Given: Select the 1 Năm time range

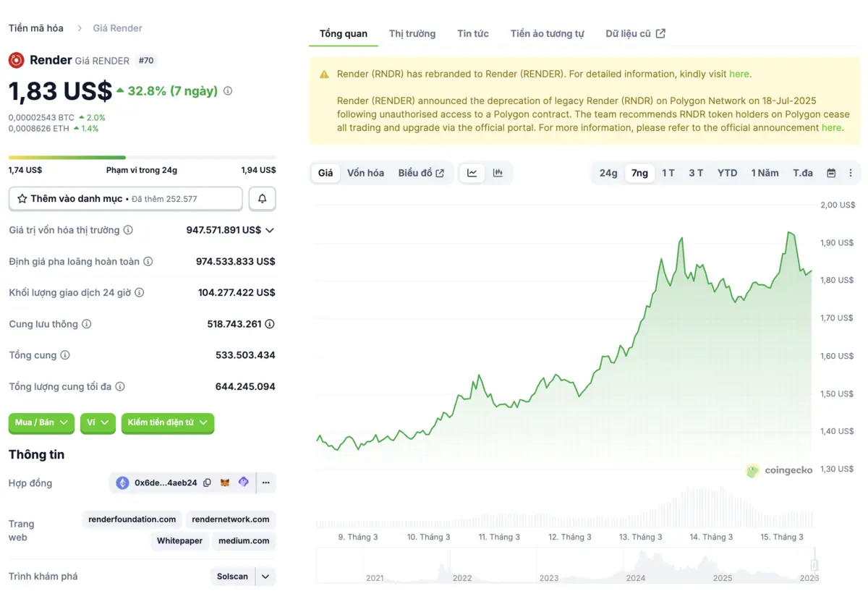Looking at the screenshot, I should 765,173.
